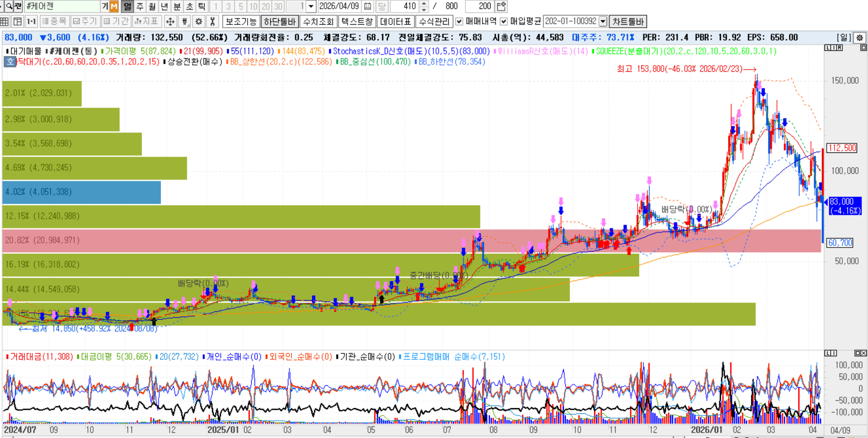868x438 pixels.
Task: Click the 지표 toolbar button
Action: tap(147, 21)
